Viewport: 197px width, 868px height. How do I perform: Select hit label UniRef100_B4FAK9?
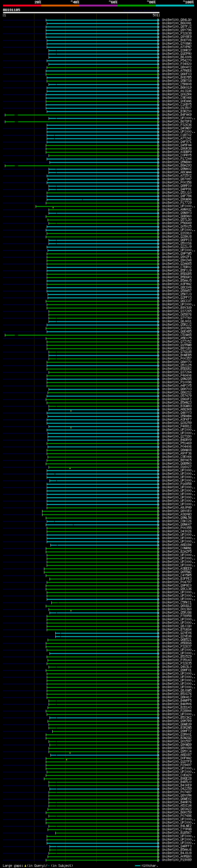click(177, 115)
